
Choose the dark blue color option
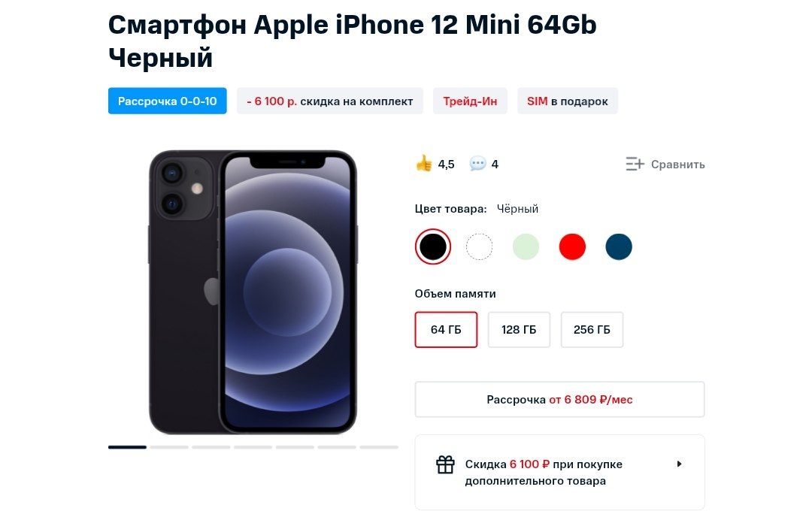[619, 246]
